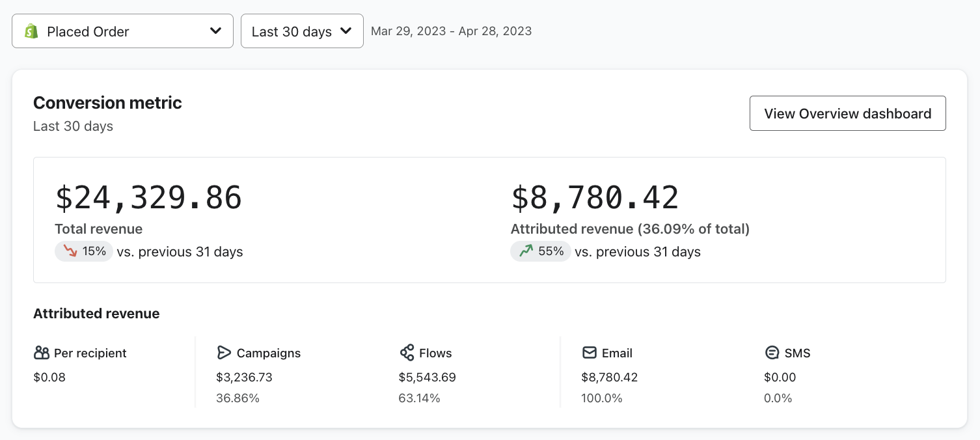Click the Conversion metric heading
The height and width of the screenshot is (440, 980).
(107, 103)
